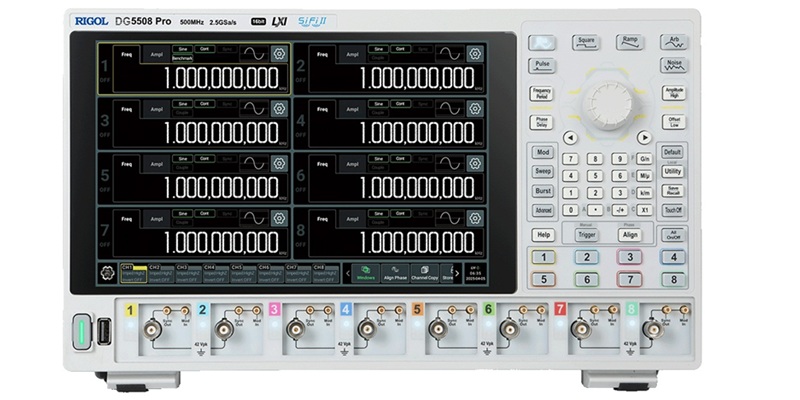Open channel 1 Cont mode selector
This screenshot has width=800, height=400.
coord(204,49)
